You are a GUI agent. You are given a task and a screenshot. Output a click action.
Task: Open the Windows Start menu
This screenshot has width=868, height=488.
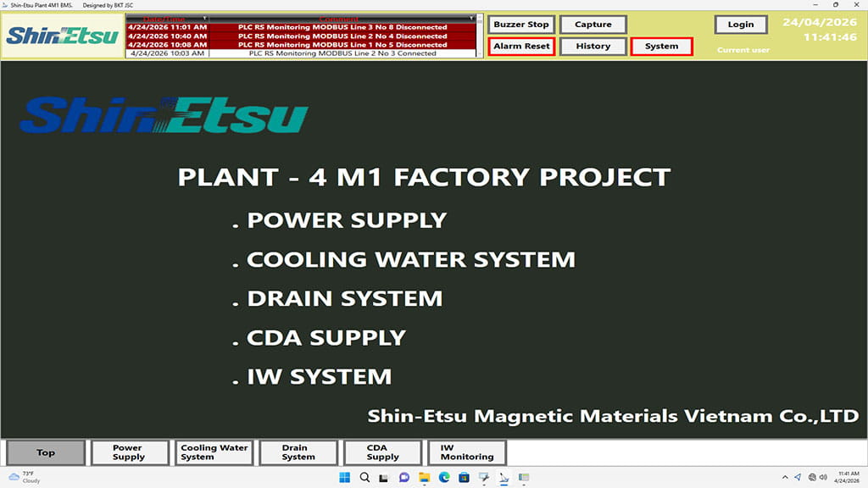point(345,478)
